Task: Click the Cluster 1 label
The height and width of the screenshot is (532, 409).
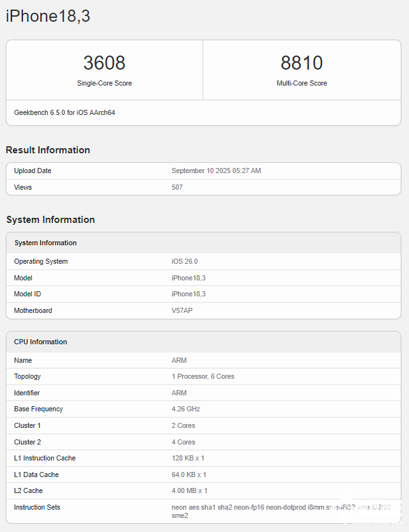Action: pyautogui.click(x=27, y=426)
